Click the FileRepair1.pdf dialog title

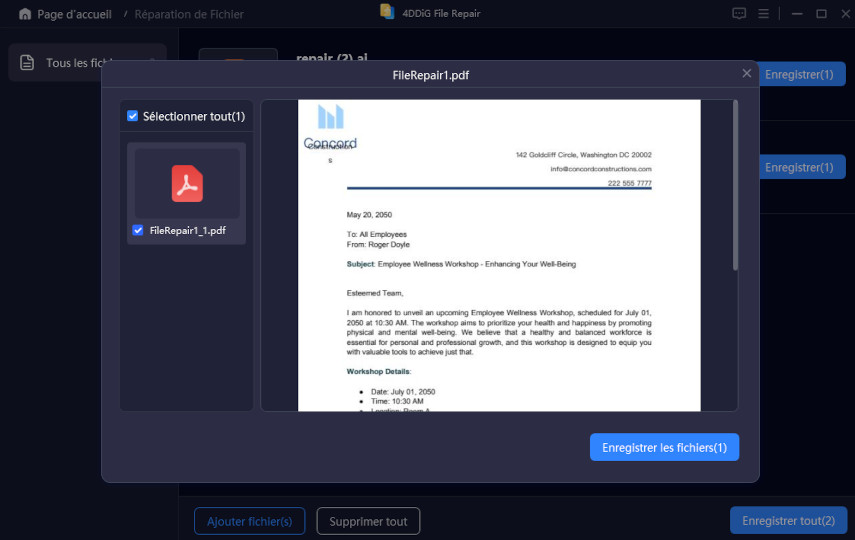430,75
